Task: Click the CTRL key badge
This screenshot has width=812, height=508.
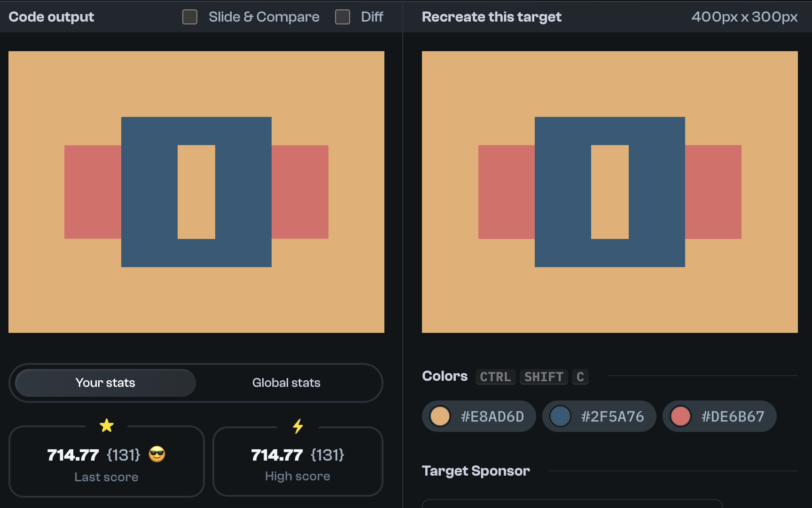Action: pyautogui.click(x=495, y=377)
